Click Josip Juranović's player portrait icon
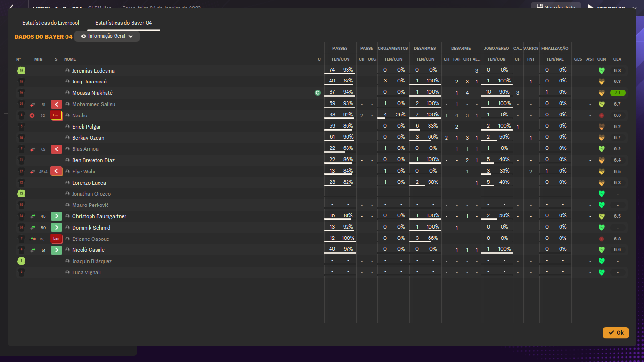Viewport: 644px width, 362px height. [67, 82]
